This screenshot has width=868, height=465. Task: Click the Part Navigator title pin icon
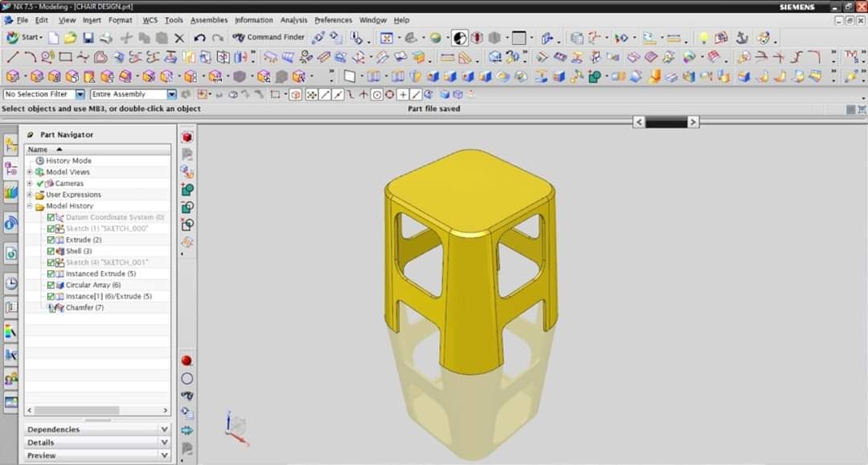coord(31,134)
